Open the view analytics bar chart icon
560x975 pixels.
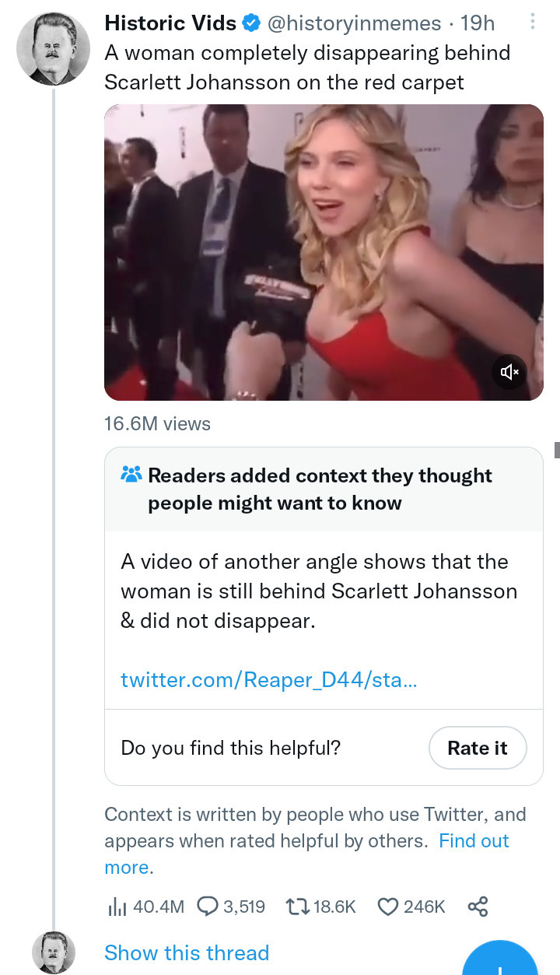pyautogui.click(x=115, y=907)
